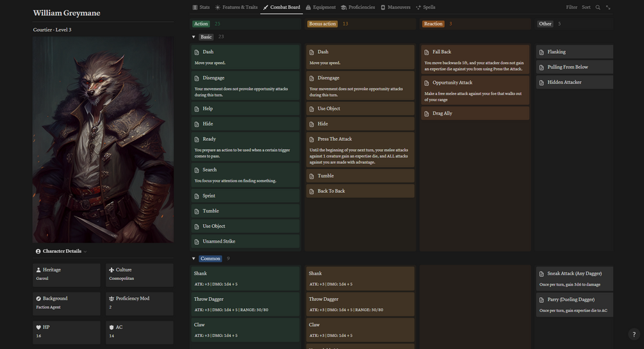Click the Hide page icon in Action column
Screen dimensions: 644x349
tap(197, 124)
